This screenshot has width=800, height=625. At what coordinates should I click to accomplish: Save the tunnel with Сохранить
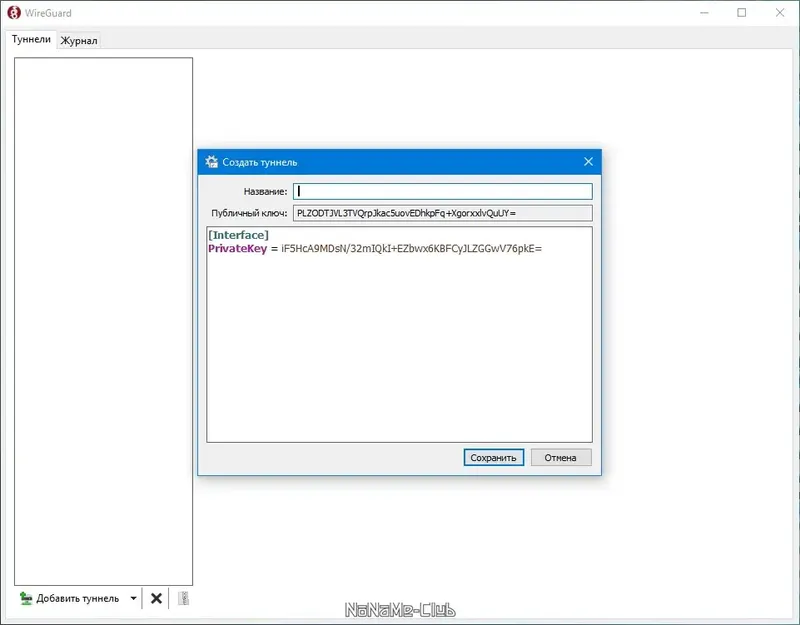[x=493, y=458]
